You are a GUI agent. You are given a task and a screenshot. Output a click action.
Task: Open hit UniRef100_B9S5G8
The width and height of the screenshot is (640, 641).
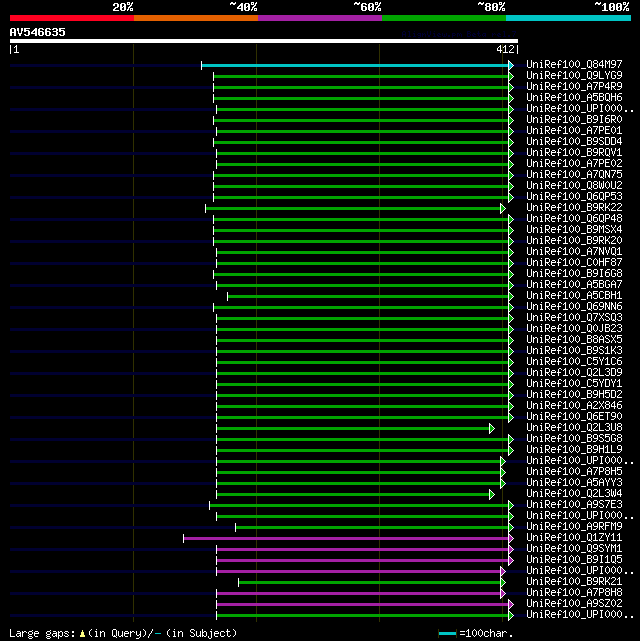tap(574, 439)
